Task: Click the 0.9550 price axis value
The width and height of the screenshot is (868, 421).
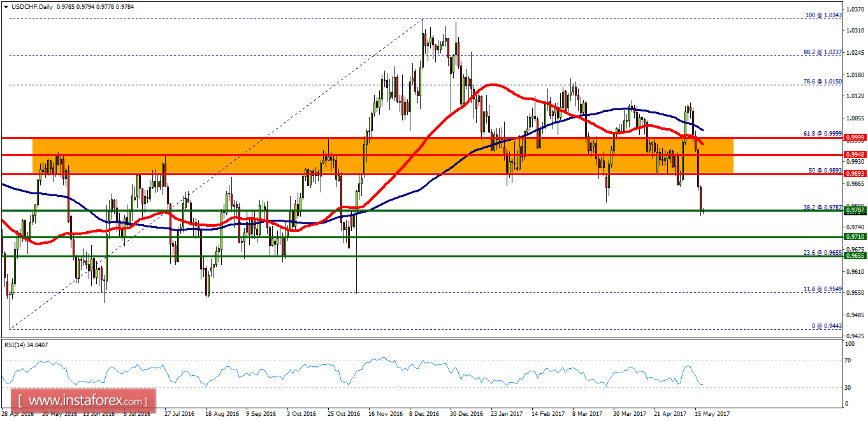Action: (x=855, y=292)
